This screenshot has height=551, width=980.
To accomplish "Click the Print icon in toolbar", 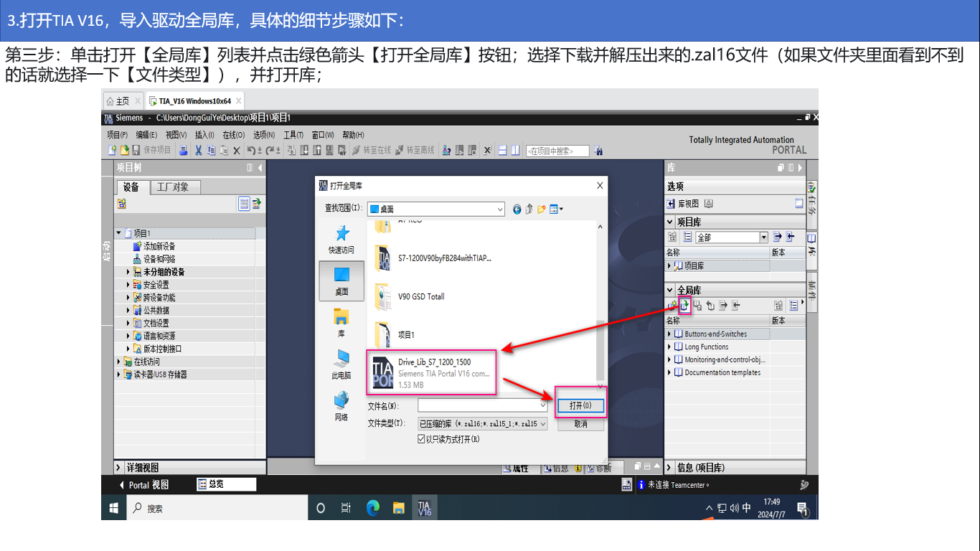I will (x=184, y=151).
